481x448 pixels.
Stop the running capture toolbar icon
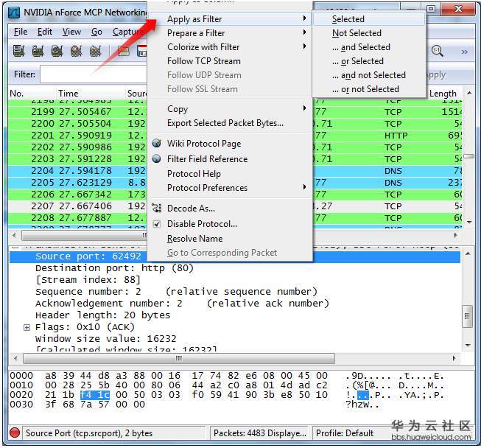77,51
